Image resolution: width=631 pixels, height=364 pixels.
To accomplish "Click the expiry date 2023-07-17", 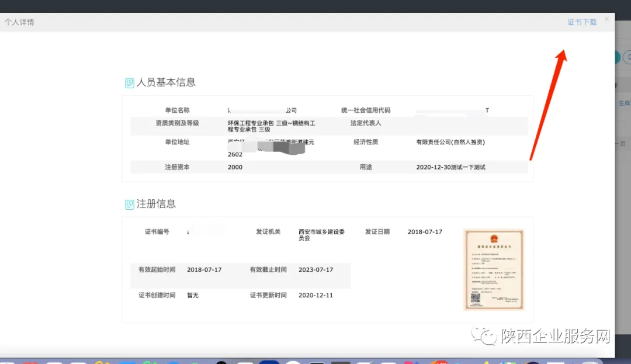I will click(316, 269).
